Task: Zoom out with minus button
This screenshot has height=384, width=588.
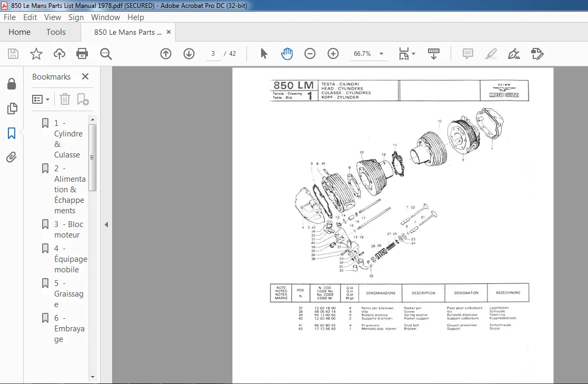Action: (310, 54)
